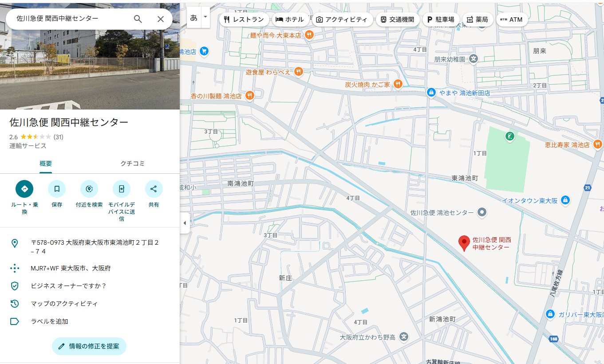Click the 運輸サービス category text

point(28,146)
